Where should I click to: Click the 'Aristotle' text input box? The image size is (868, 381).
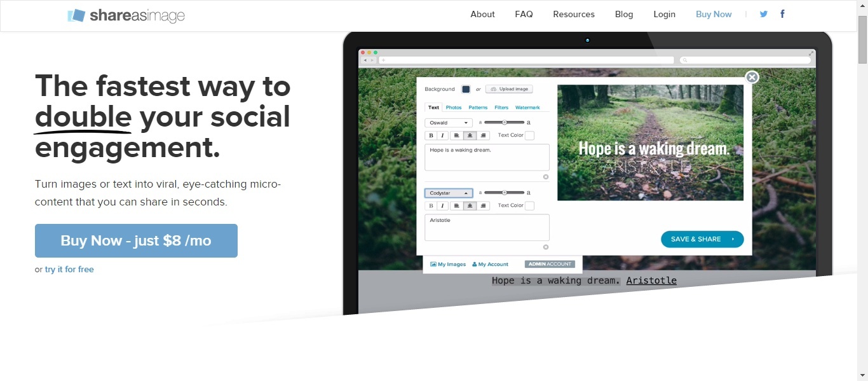click(x=487, y=227)
